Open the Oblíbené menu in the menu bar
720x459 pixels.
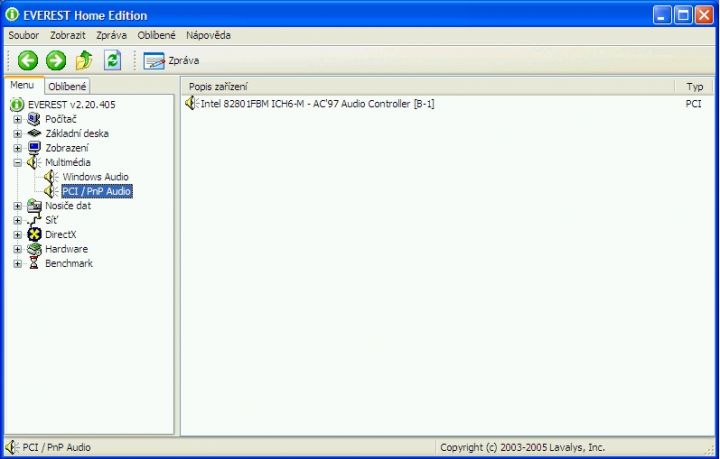156,35
